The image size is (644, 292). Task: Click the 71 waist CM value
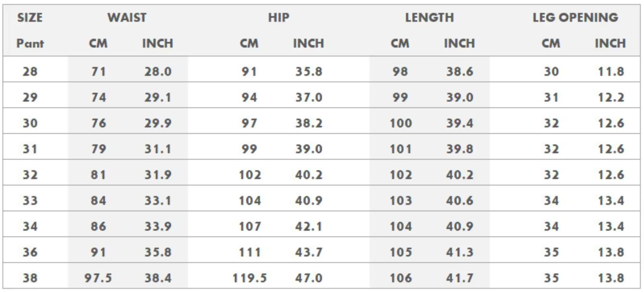pyautogui.click(x=98, y=71)
